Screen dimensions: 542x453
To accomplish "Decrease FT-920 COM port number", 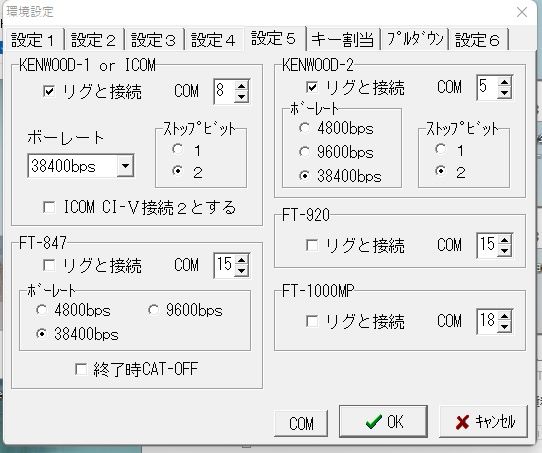I will point(505,251).
